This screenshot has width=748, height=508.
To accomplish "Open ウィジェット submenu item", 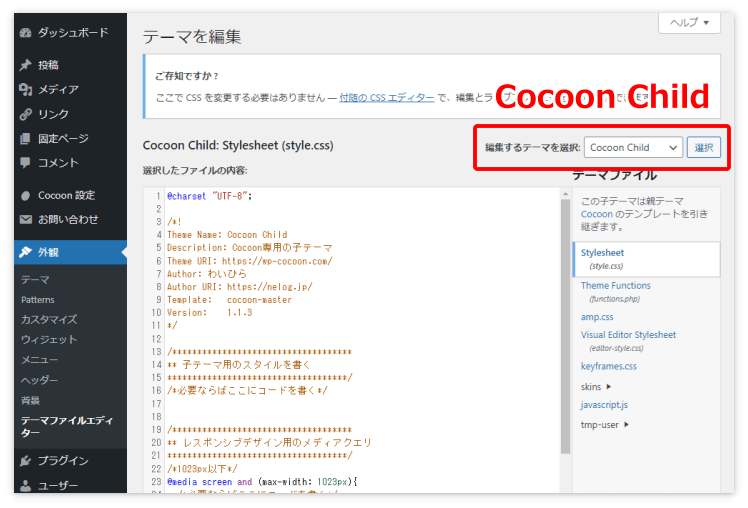I will point(49,340).
